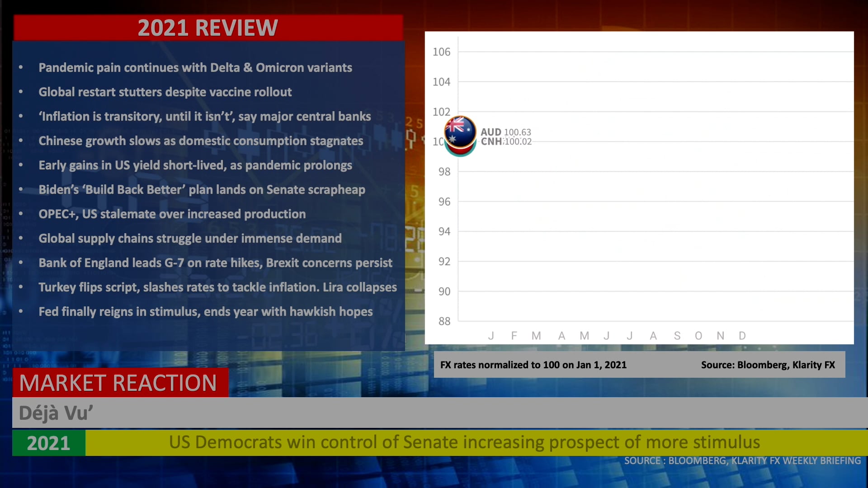Screen dimensions: 868x488
Task: Select the Biden's Build Back Better bullet
Action: pyautogui.click(x=202, y=190)
